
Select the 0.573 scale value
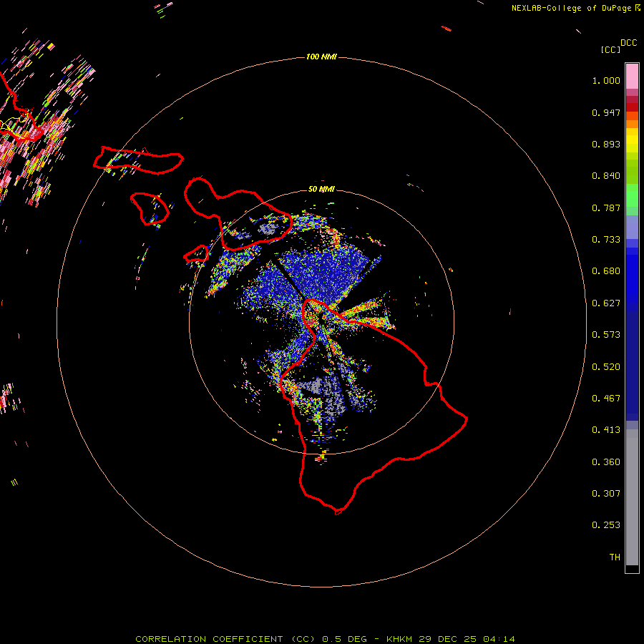pos(606,335)
